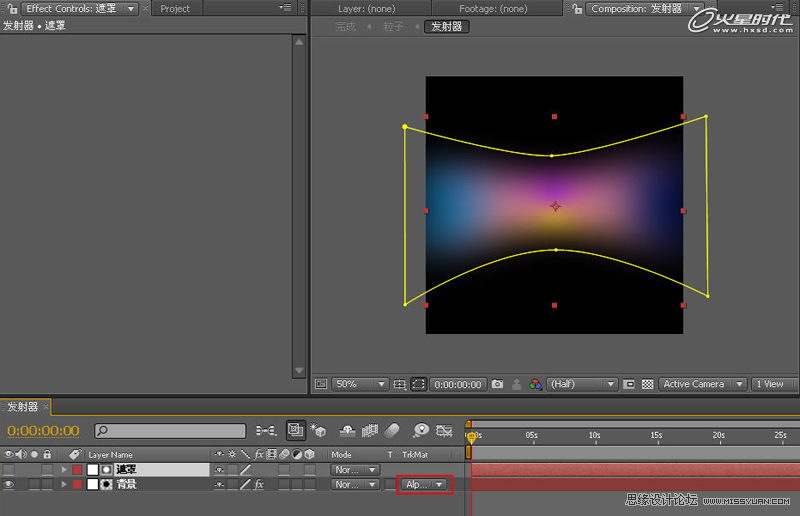
Task: Select 发射器 in composition navigator
Action: coord(446,27)
